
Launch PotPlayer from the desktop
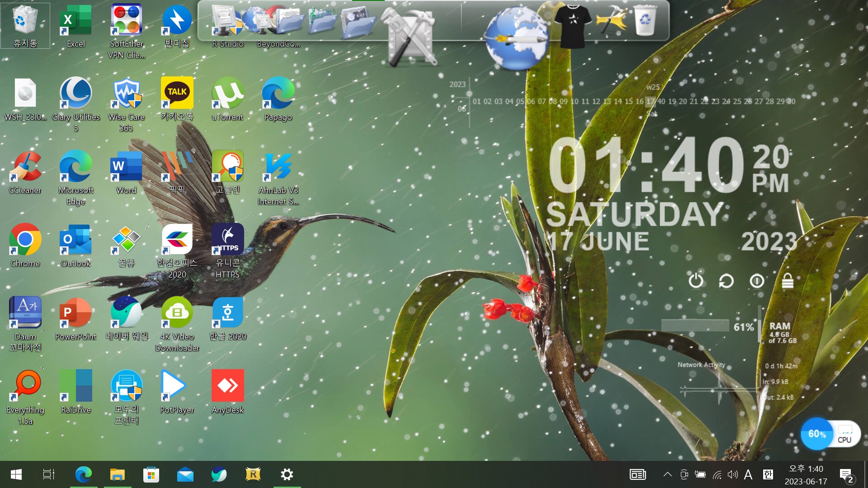(x=177, y=392)
